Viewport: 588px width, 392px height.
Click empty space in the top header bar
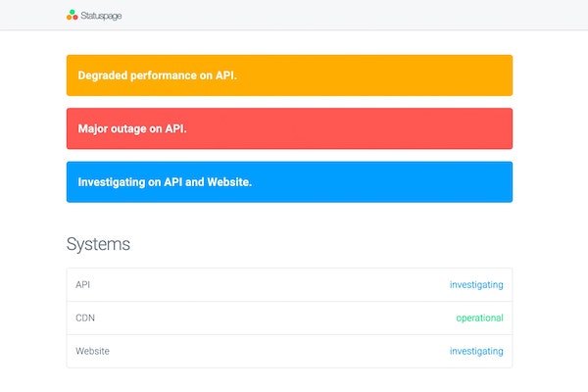point(343,15)
